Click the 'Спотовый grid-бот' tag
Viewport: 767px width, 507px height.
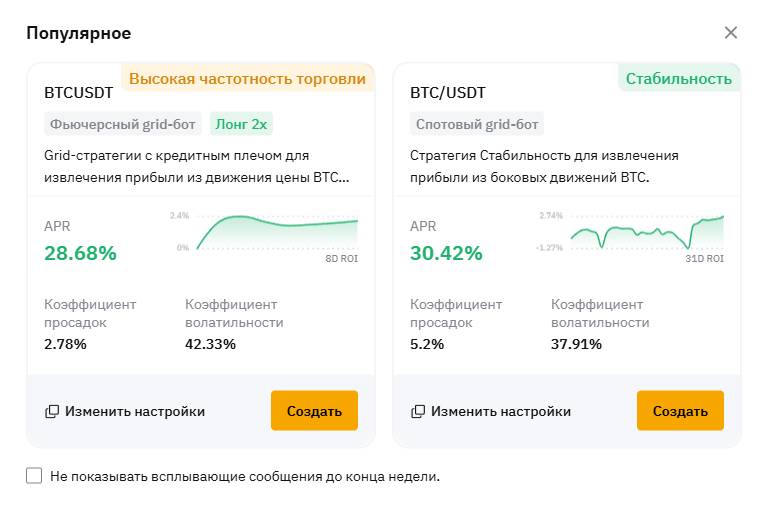pyautogui.click(x=478, y=124)
